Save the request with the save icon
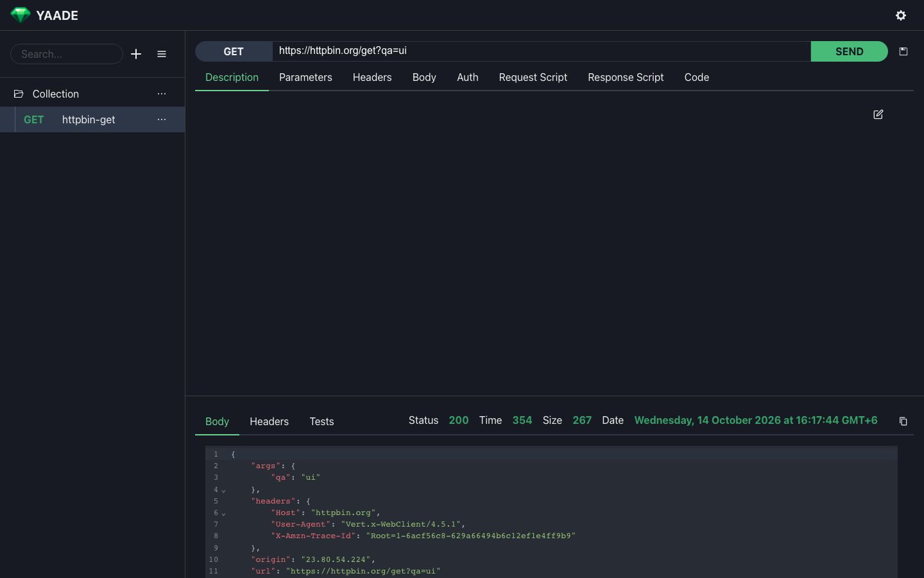Screen dimensions: 924x578 903,51
